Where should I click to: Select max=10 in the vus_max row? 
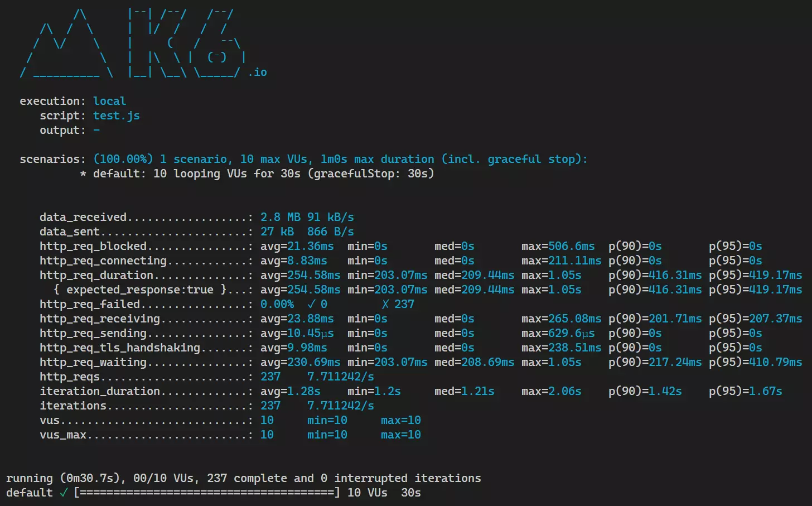[401, 435]
